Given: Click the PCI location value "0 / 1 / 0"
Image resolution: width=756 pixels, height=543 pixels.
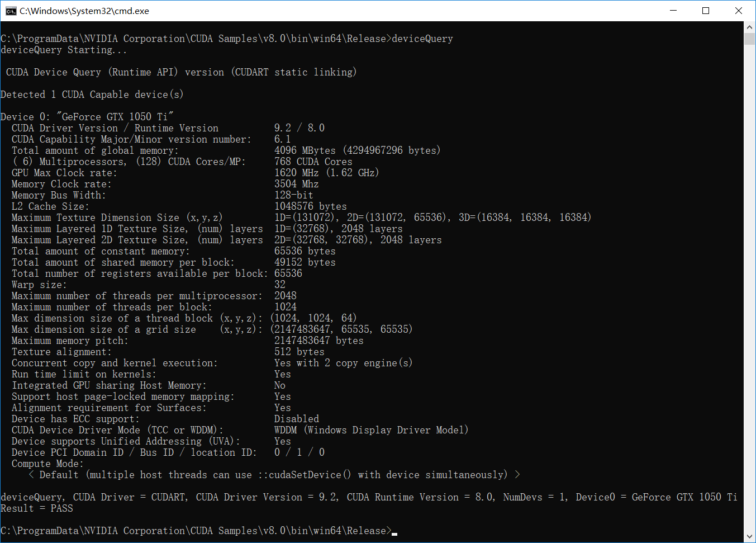Looking at the screenshot, I should click(299, 452).
